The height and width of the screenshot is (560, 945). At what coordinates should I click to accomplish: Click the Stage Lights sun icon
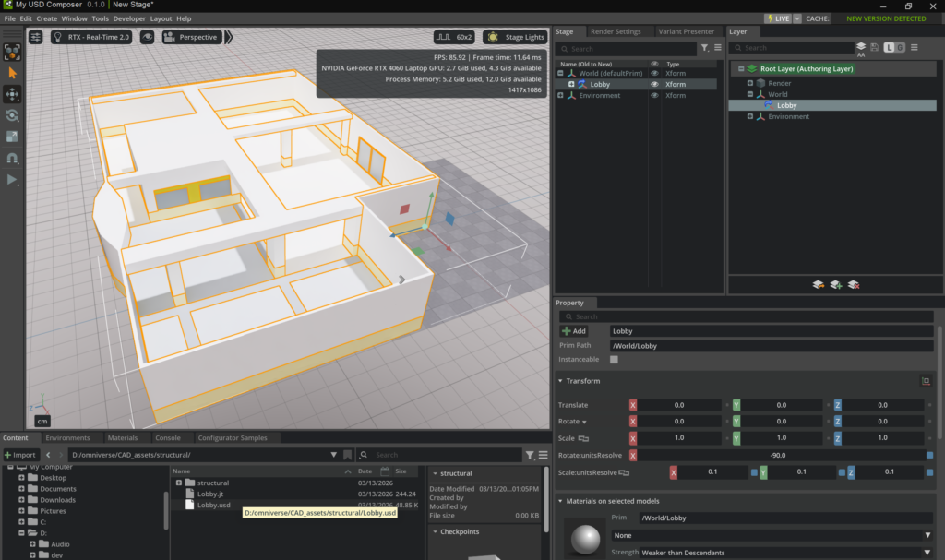[x=493, y=37]
